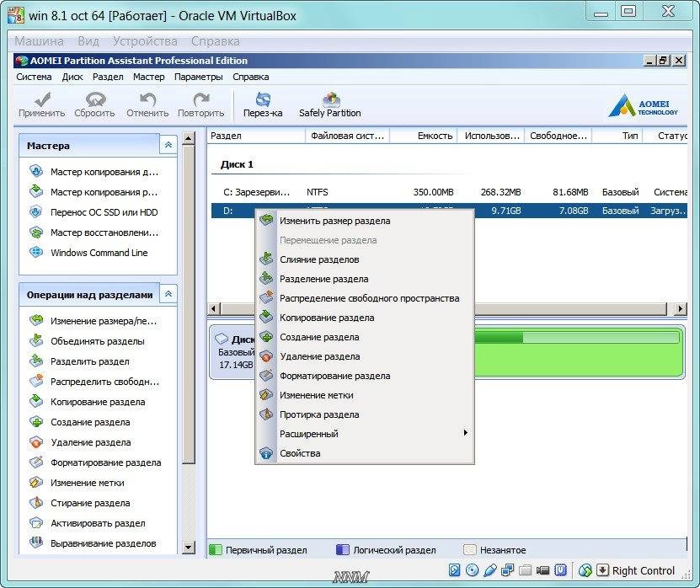Sort by the Свободное... column header
The height and width of the screenshot is (588, 700).
[558, 136]
